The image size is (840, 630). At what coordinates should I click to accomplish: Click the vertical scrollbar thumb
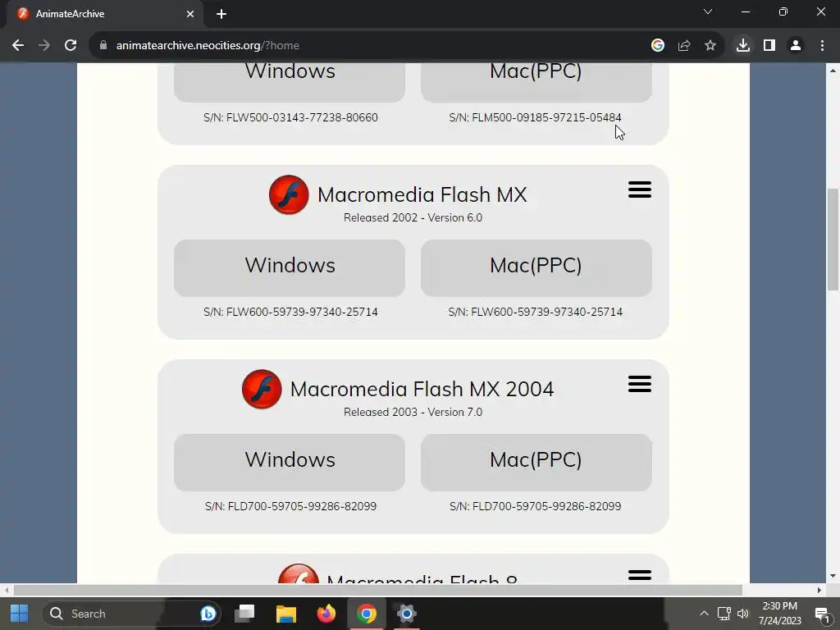833,240
